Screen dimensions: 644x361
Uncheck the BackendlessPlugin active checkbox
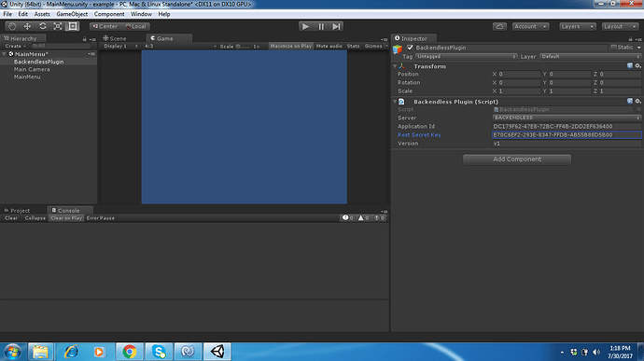coord(410,48)
